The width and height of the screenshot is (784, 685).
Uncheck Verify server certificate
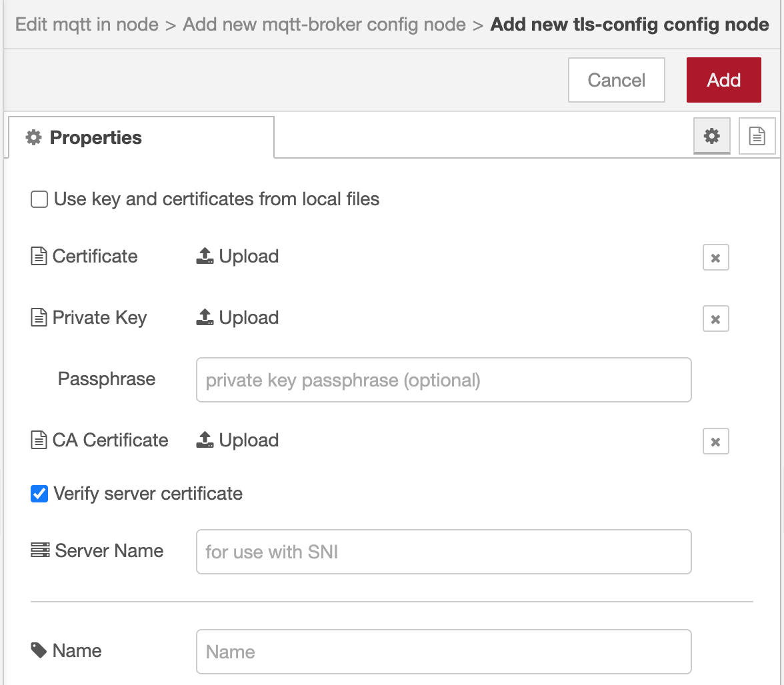coord(39,494)
